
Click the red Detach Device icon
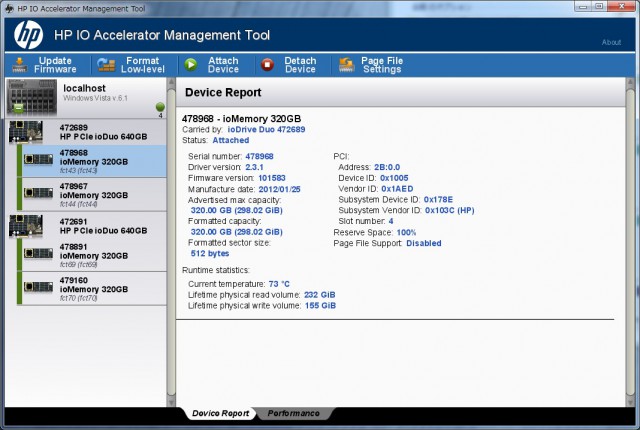[267, 65]
